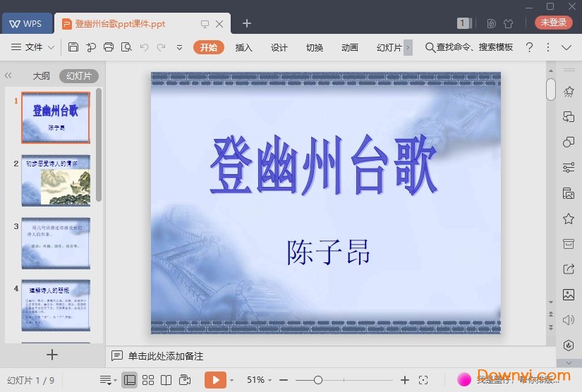
Task: Click the pink assistant orb icon
Action: click(x=463, y=379)
